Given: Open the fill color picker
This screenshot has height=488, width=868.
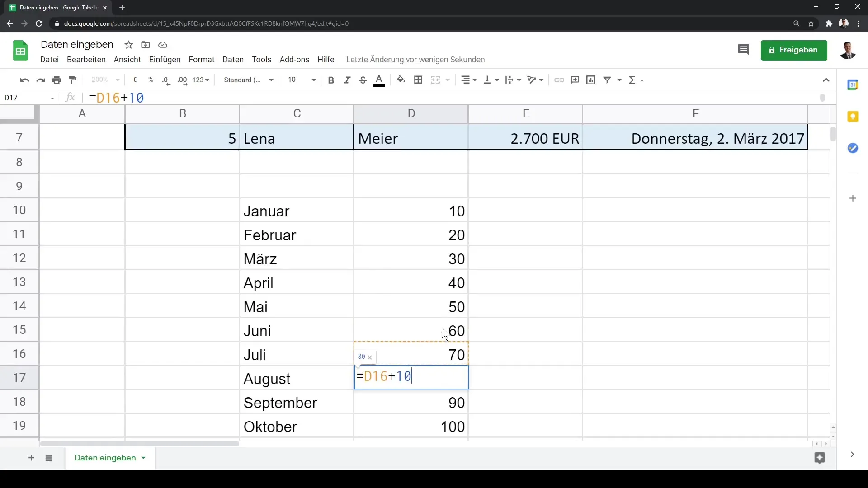Looking at the screenshot, I should (x=401, y=80).
